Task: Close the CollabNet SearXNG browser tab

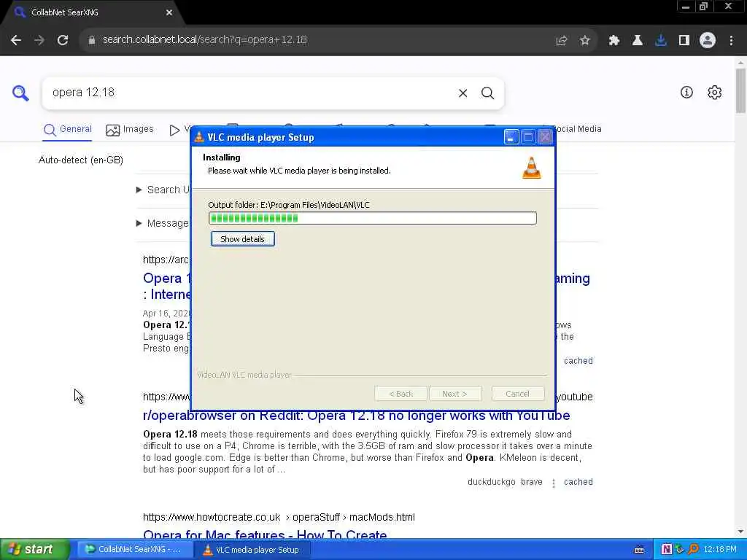Action: tap(169, 12)
